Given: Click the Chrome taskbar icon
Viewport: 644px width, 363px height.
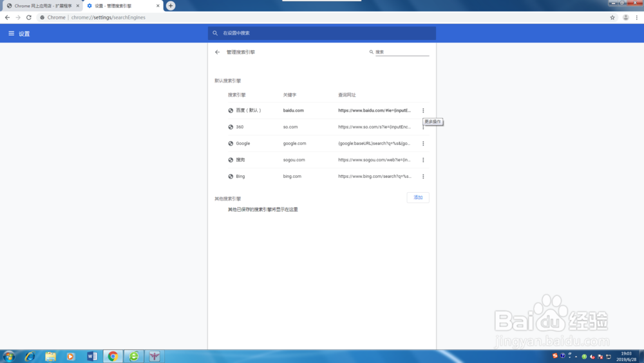Looking at the screenshot, I should (113, 357).
